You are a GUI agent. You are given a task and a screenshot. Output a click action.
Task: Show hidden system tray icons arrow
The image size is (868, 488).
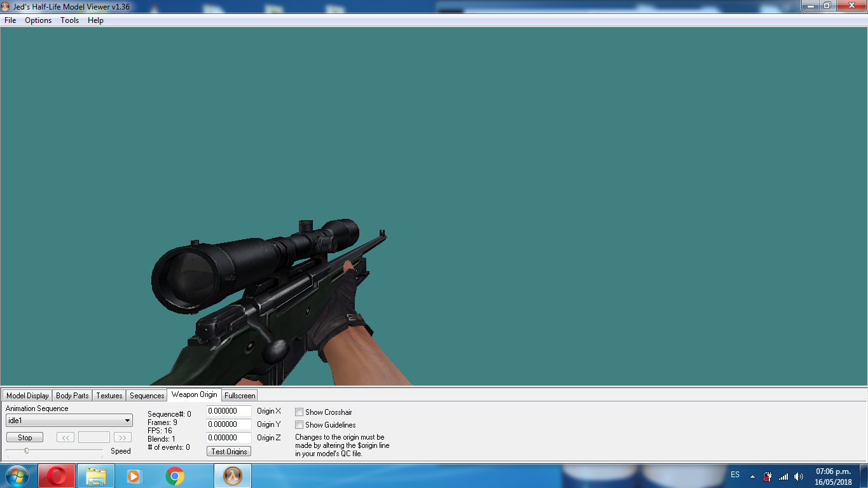click(x=753, y=477)
